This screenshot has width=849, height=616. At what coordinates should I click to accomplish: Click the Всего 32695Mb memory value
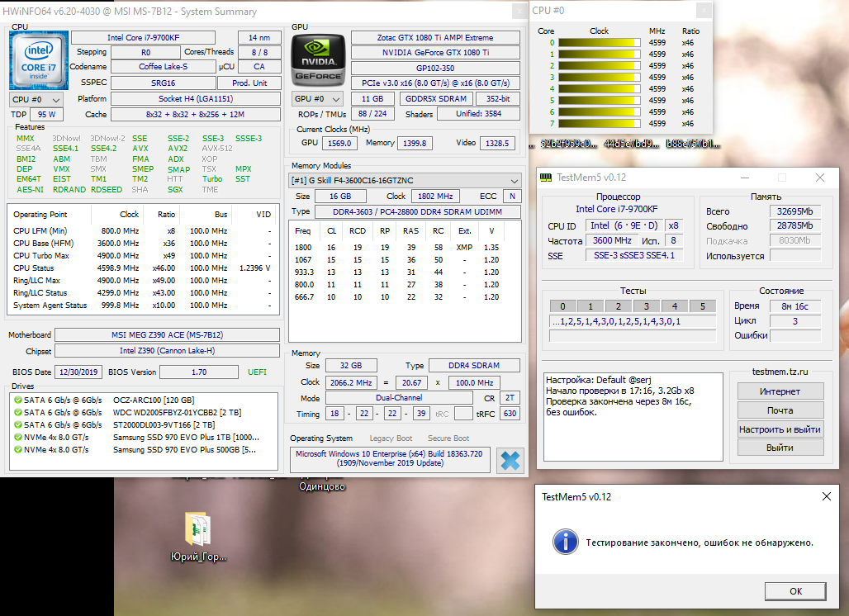[794, 211]
